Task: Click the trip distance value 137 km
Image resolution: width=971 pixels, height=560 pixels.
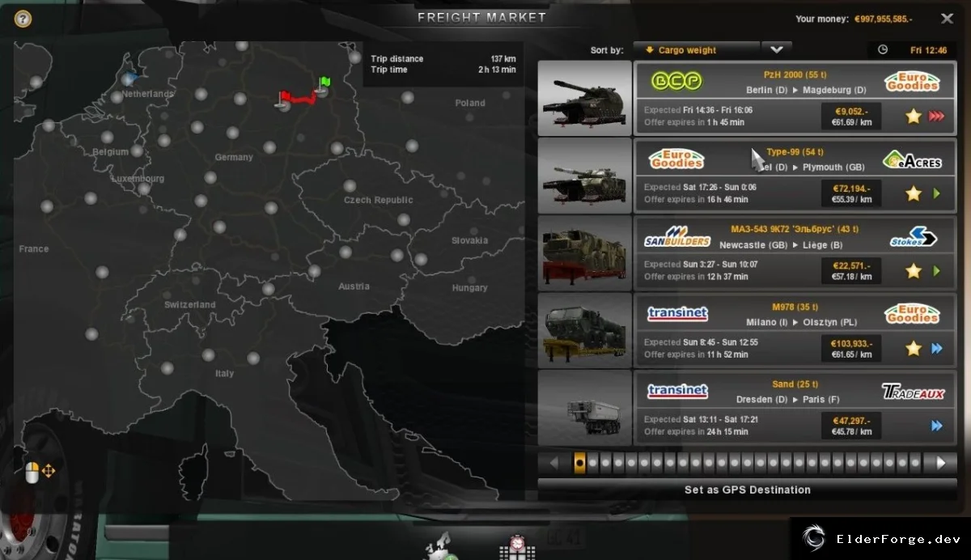Action: coord(503,59)
